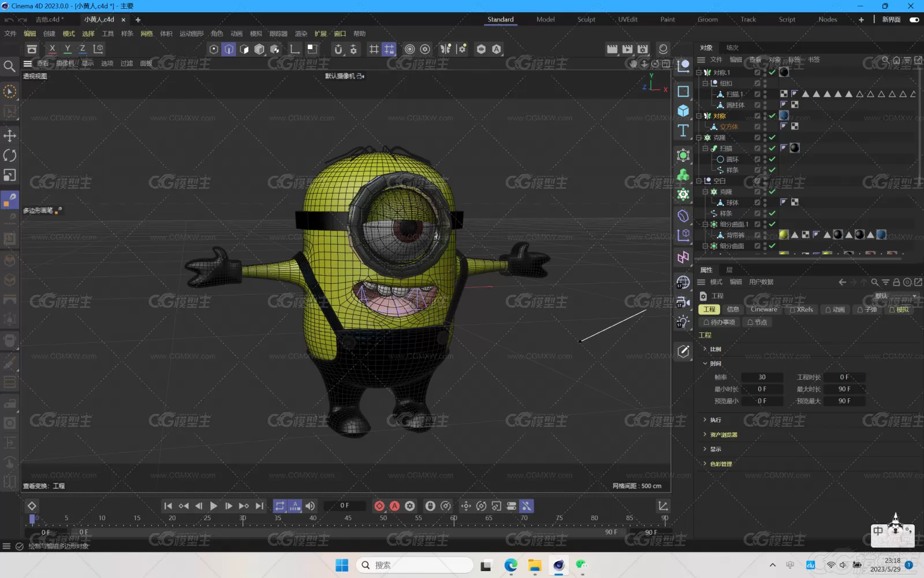Collapse the 对称.1 tree node
924x578 pixels.
tap(699, 72)
